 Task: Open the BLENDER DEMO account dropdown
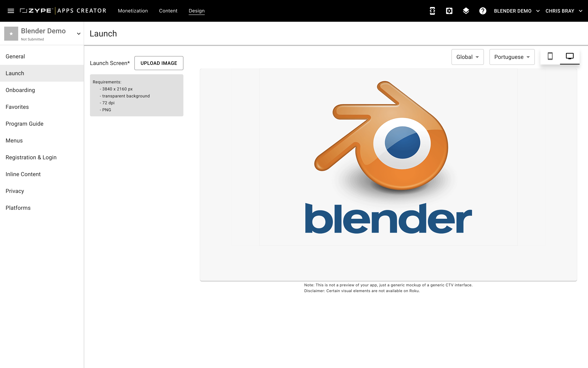[517, 11]
